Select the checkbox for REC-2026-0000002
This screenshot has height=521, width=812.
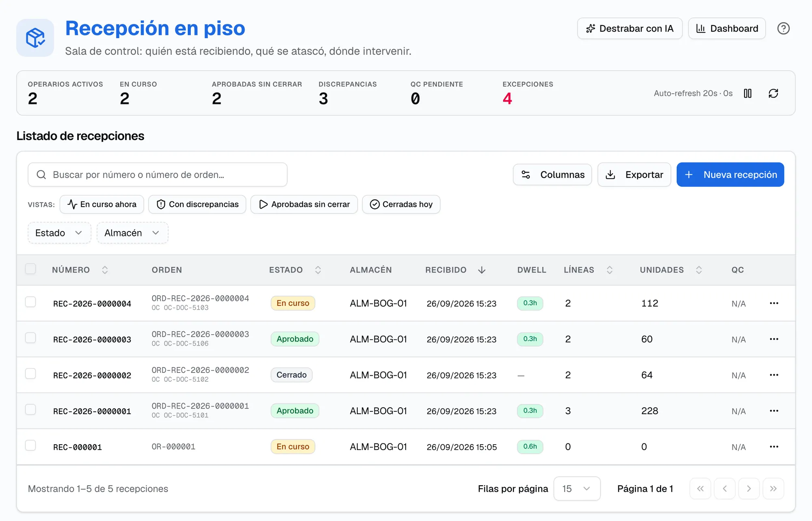(30, 374)
